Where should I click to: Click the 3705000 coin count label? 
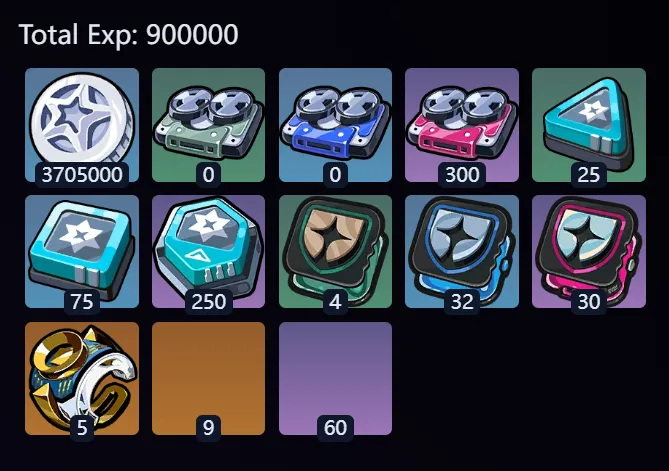(82, 174)
